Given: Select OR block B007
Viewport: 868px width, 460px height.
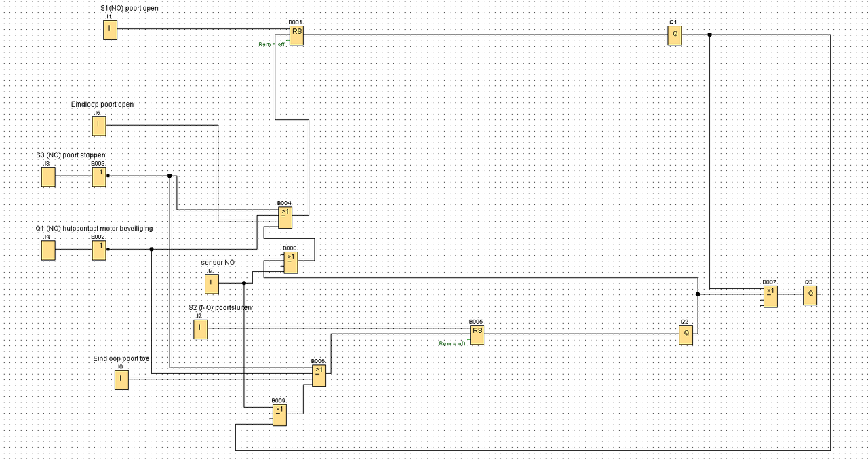Looking at the screenshot, I should pos(770,296).
